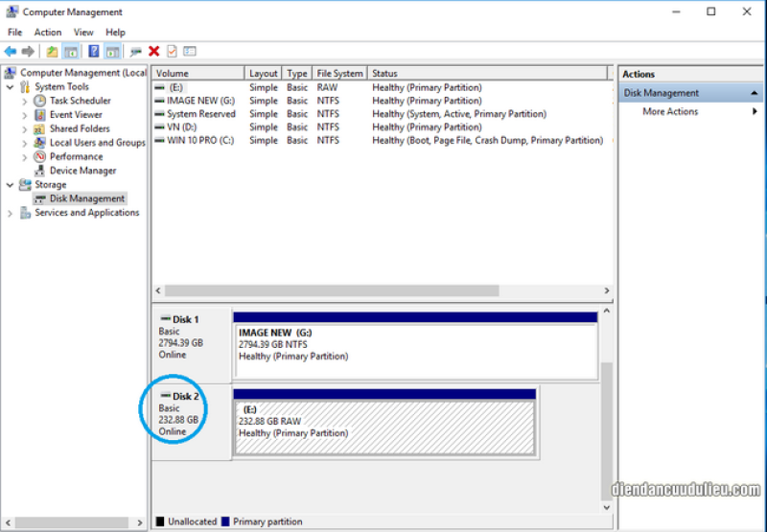Select the WIN 10 PRO (C:) volume row
Image resolution: width=767 pixels, height=532 pixels.
[199, 140]
